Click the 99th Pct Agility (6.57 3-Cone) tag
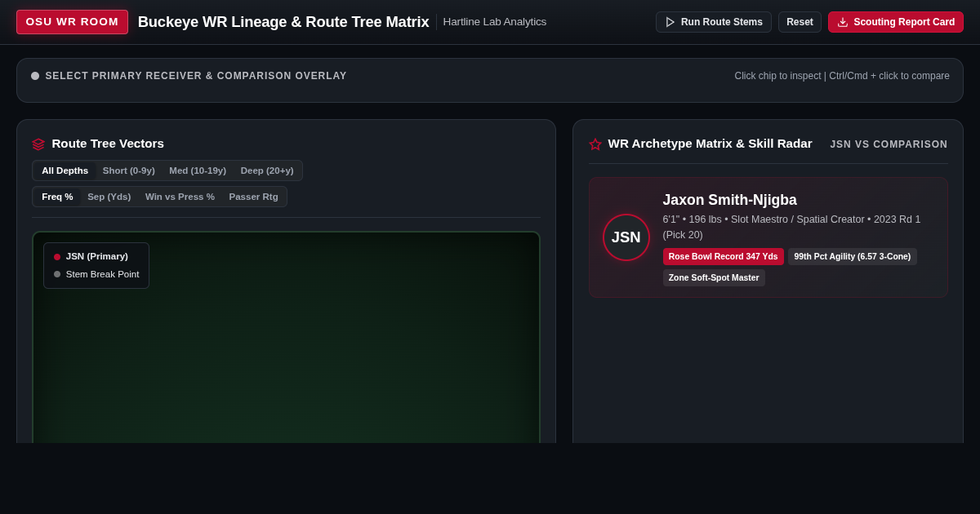Image resolution: width=980 pixels, height=514 pixels. pyautogui.click(x=852, y=256)
